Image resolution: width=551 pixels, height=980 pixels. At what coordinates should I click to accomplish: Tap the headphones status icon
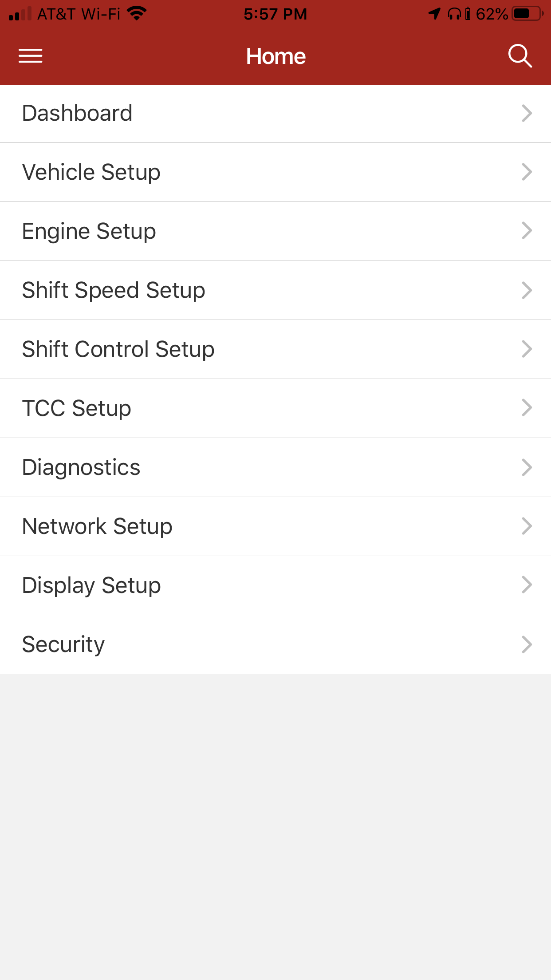coord(454,14)
